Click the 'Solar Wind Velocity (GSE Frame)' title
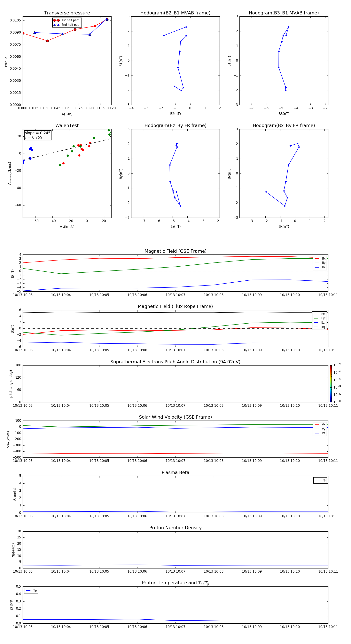351x644 pixels. pos(175,417)
